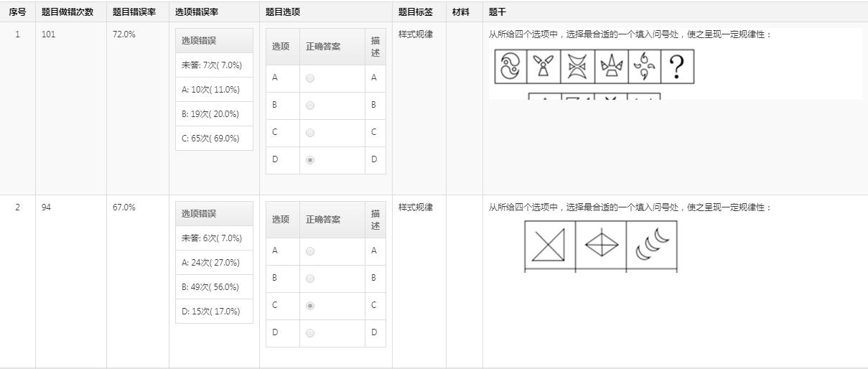Select radio button C for question 2

pyautogui.click(x=310, y=306)
